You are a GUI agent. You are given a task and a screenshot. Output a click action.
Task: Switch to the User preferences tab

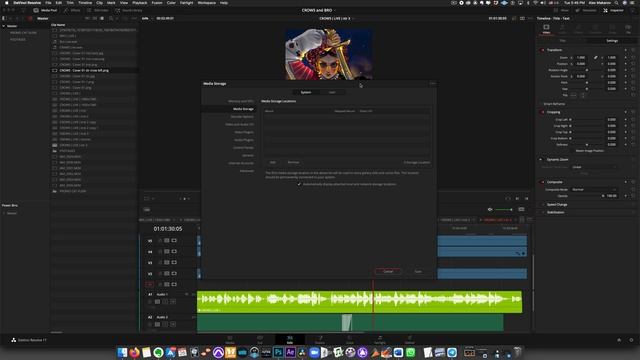point(332,92)
